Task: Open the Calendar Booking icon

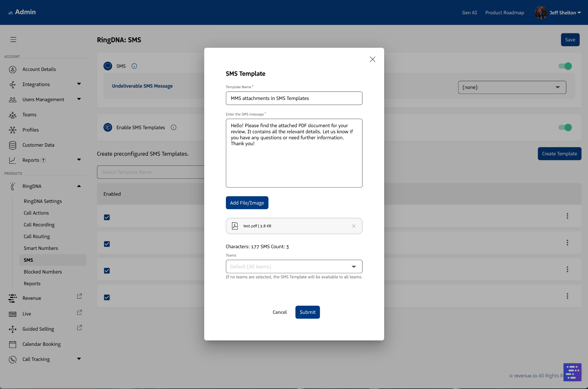Action: click(13, 344)
